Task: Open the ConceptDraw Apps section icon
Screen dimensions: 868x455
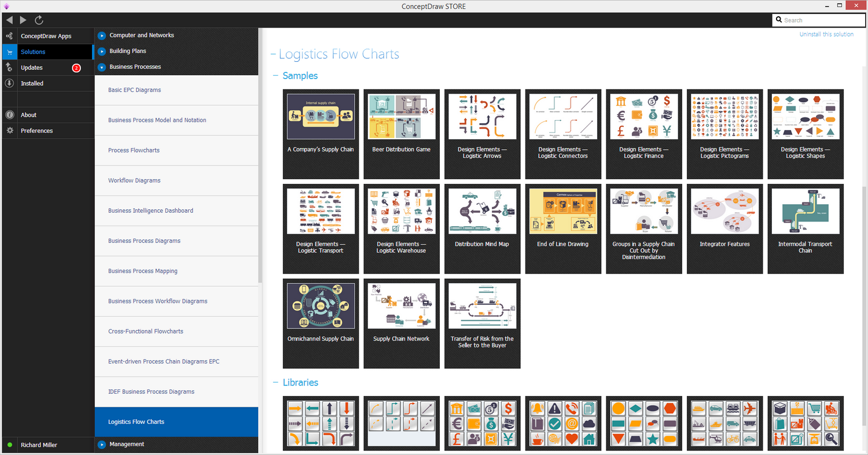Action: click(x=9, y=36)
